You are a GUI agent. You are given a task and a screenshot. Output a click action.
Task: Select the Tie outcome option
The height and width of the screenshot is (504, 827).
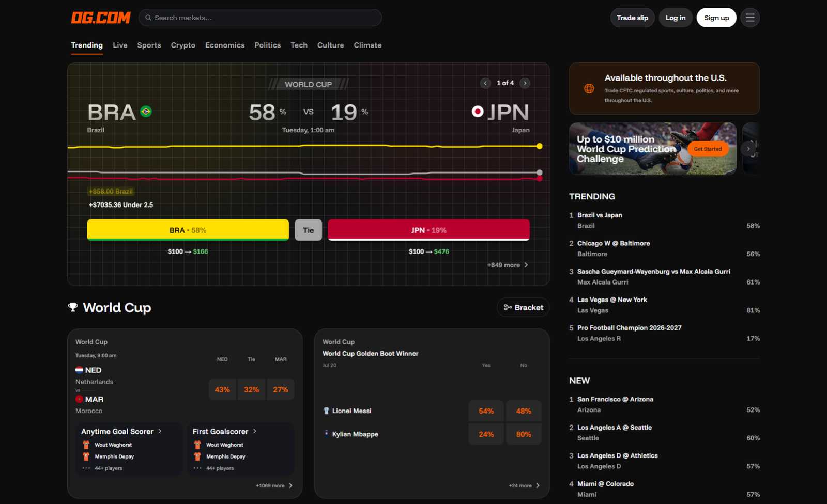tap(309, 230)
